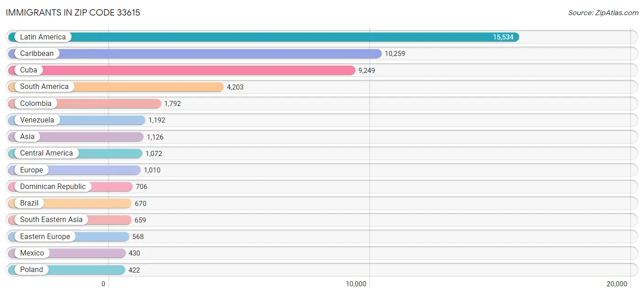644x295 pixels.
Task: Select the Latin America bar
Action: coord(275,37)
